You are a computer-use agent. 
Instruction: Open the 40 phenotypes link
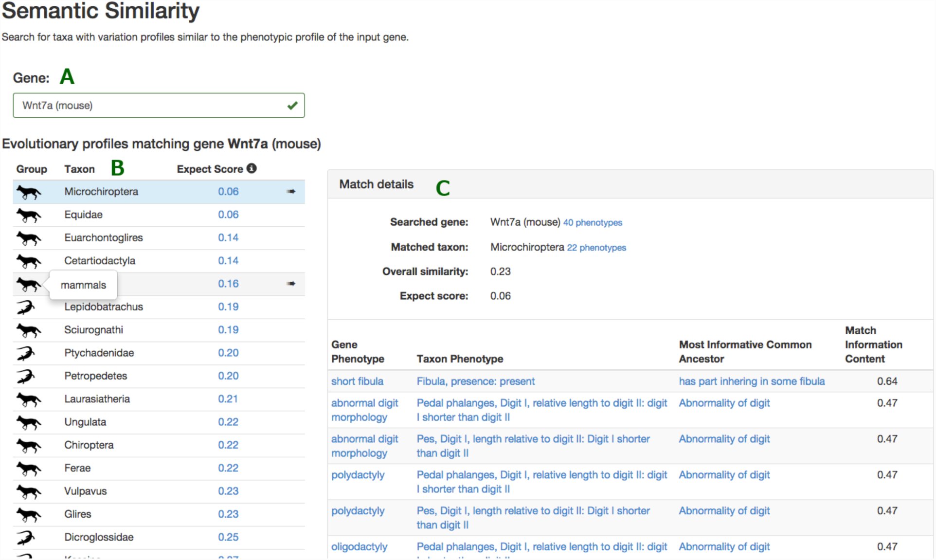coord(593,222)
